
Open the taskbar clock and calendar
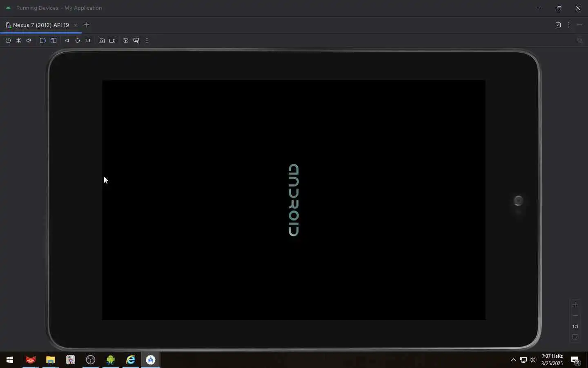tap(552, 360)
